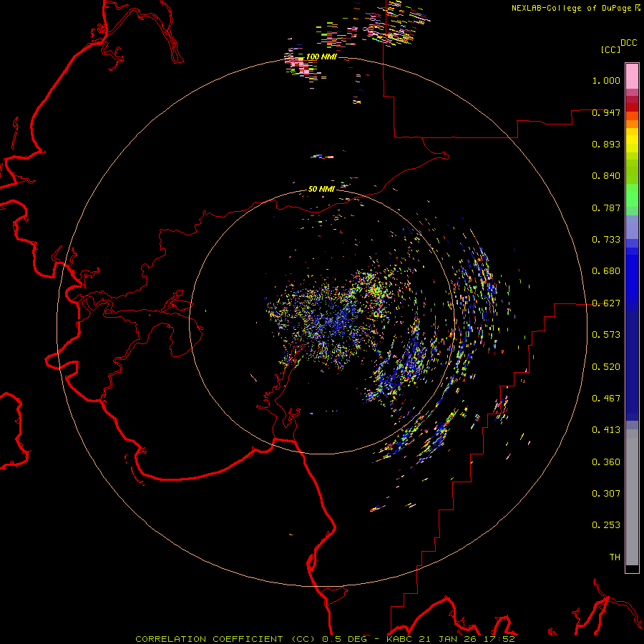The width and height of the screenshot is (644, 644).
Task: Click the 100 NMI range ring label
Action: [321, 57]
